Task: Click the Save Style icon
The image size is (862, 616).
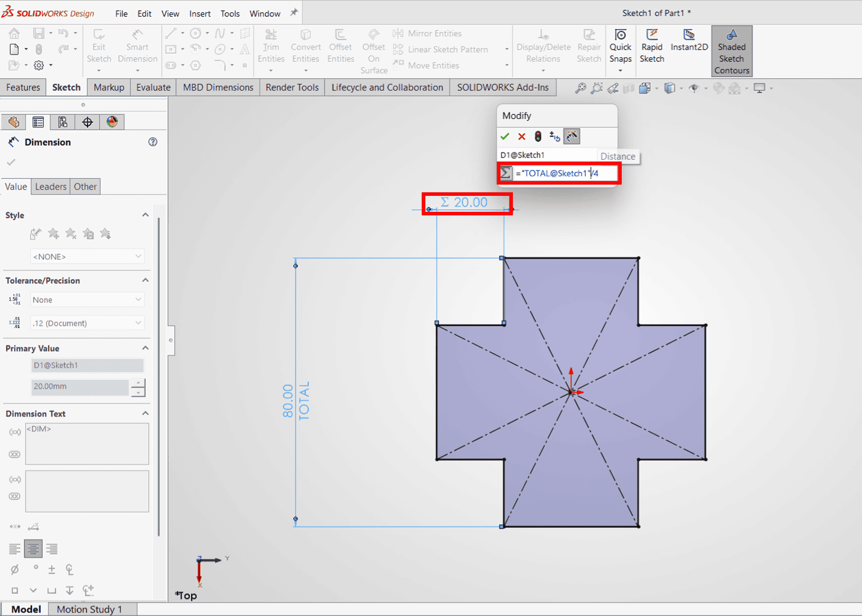Action: 89,234
